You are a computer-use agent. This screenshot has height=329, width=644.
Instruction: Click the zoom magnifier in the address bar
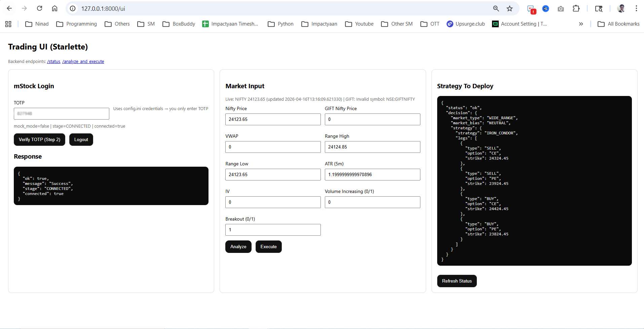tap(496, 8)
